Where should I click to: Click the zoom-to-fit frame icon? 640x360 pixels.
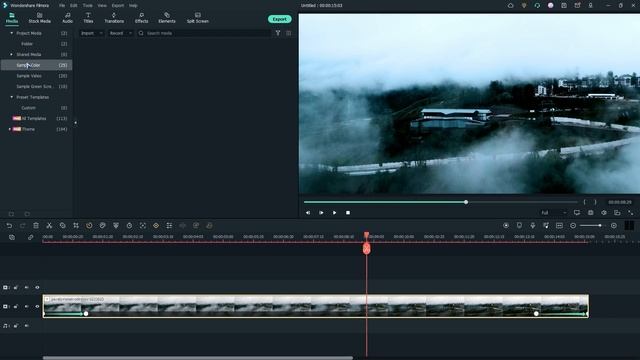point(143,225)
